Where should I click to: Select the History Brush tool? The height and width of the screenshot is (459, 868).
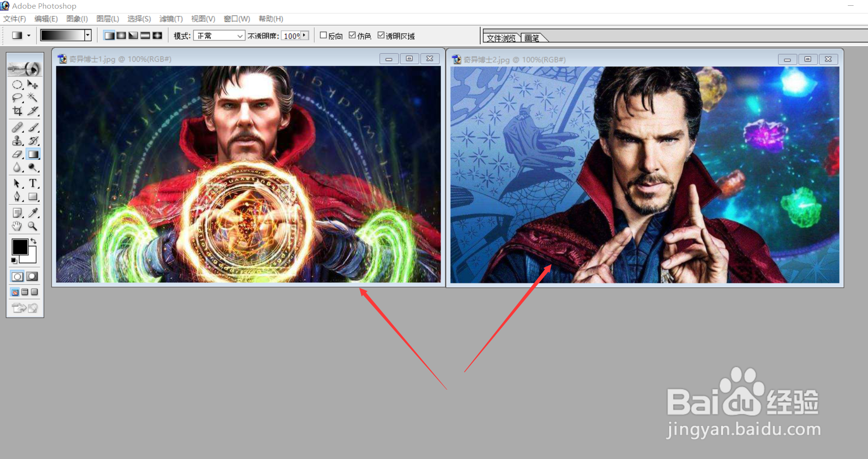(x=33, y=141)
